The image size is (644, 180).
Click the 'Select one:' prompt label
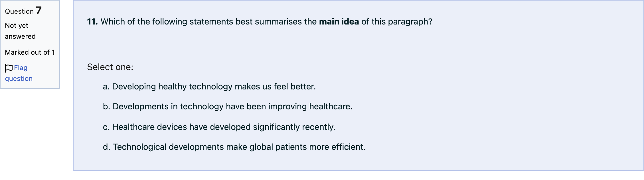110,67
